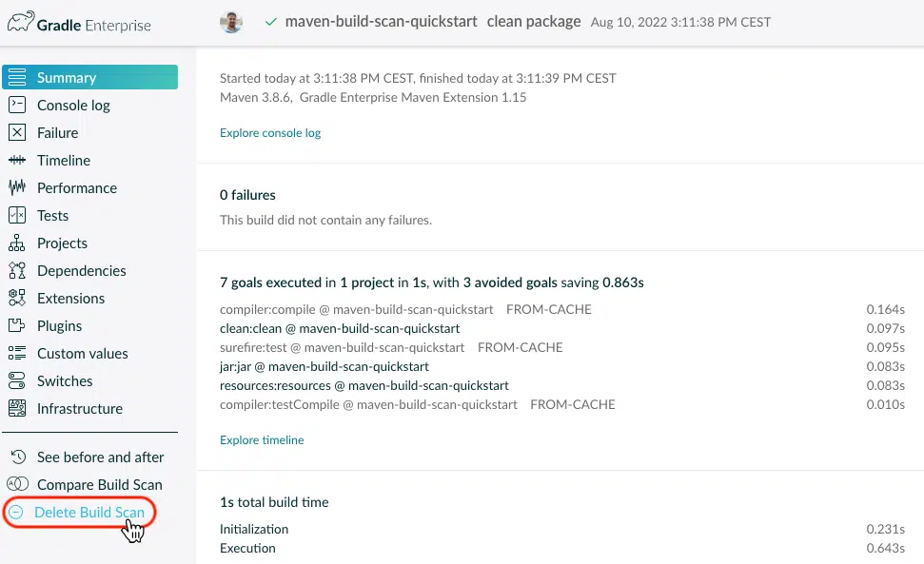Click the Performance graph icon
924x564 pixels.
coord(17,187)
